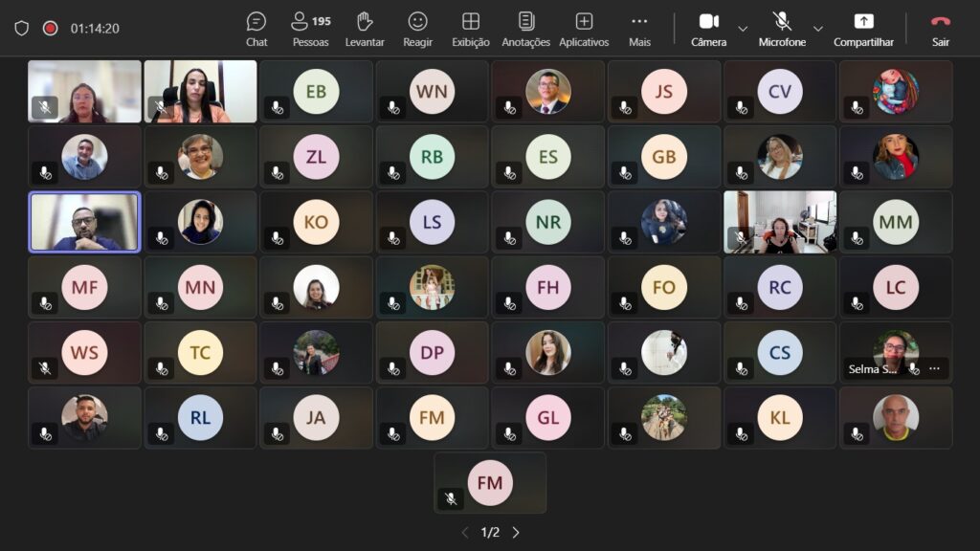Open the Reagir reactions menu

[x=417, y=29]
